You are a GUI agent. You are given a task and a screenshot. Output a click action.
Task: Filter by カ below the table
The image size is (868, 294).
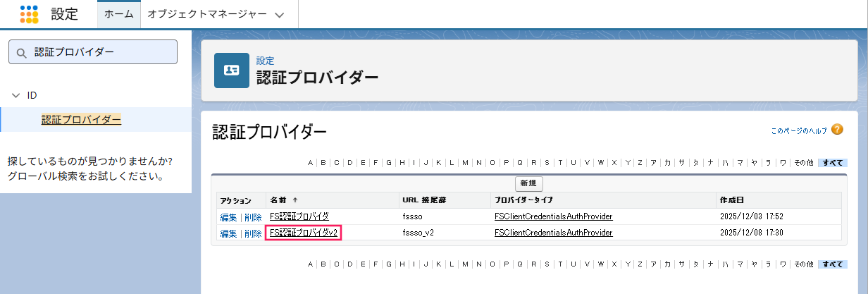[x=668, y=264]
